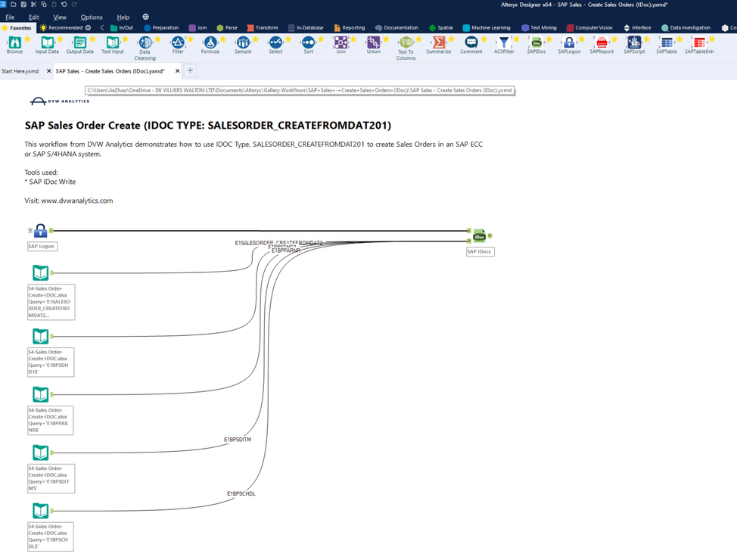Click the E1BPPARNR input data node
This screenshot has width=737, height=560.
tap(40, 394)
